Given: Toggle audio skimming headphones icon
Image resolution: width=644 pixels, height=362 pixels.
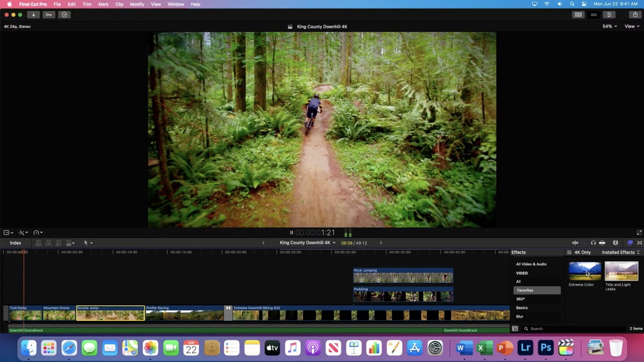Looking at the screenshot, I should click(593, 243).
